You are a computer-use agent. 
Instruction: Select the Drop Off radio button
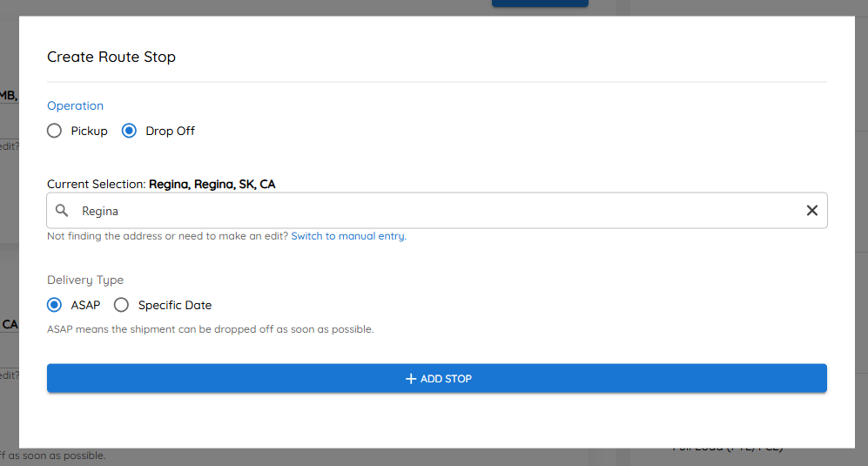click(x=129, y=131)
